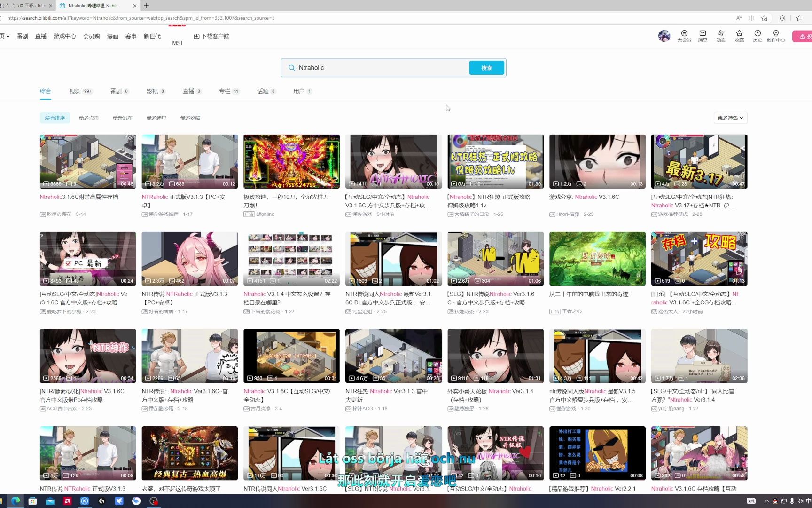Click the pink upload (投稿) button
The image size is (812, 508).
(x=803, y=36)
